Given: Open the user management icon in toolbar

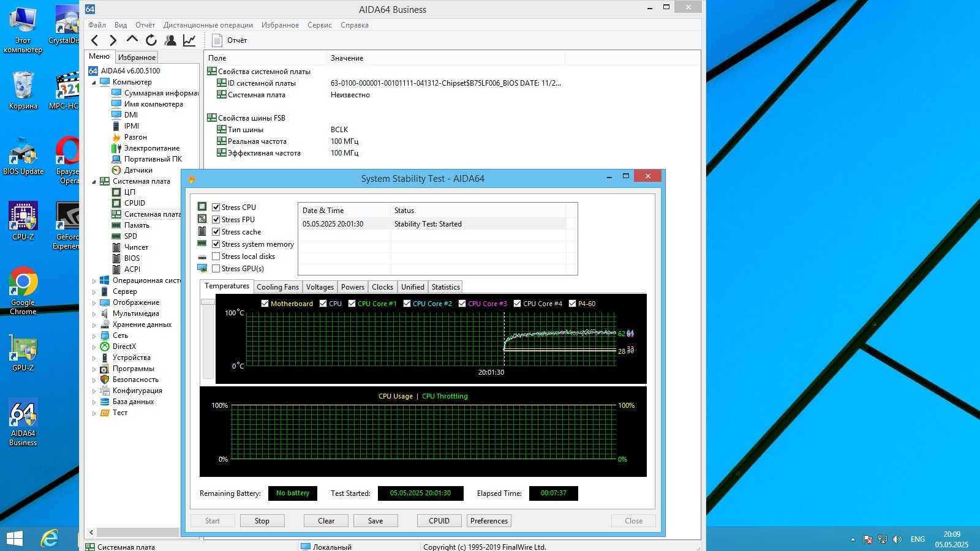Looking at the screenshot, I should coord(170,40).
